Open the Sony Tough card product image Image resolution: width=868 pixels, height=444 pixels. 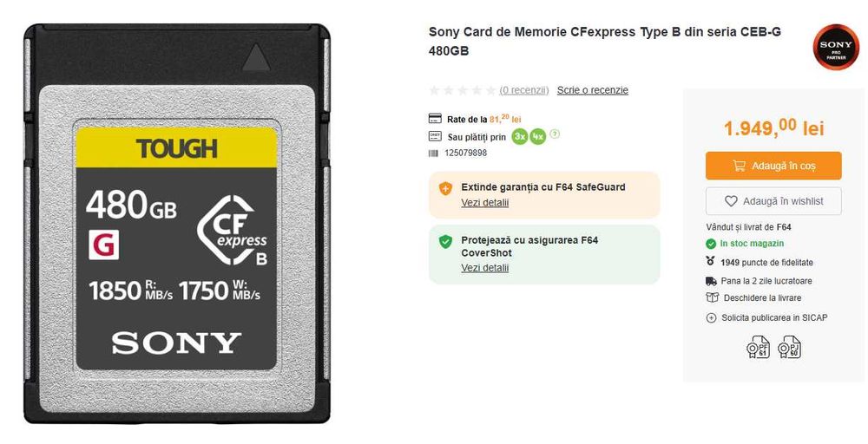(x=177, y=224)
